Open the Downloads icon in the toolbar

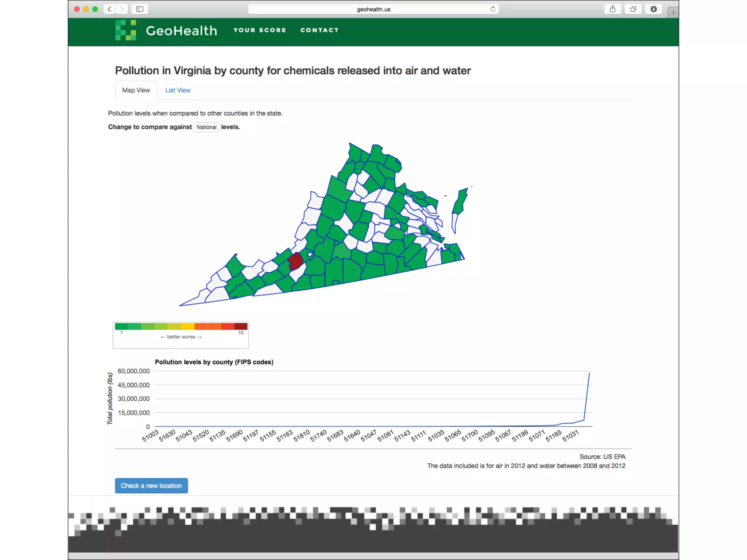654,9
